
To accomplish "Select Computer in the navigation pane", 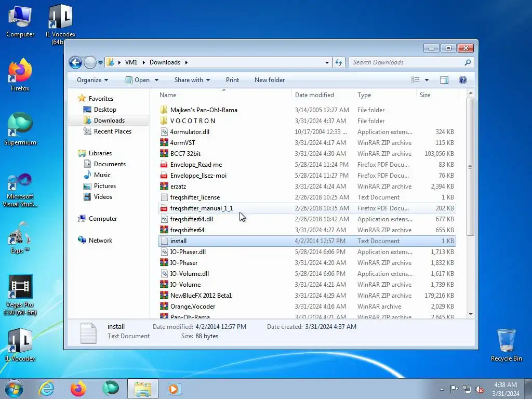I will (102, 219).
